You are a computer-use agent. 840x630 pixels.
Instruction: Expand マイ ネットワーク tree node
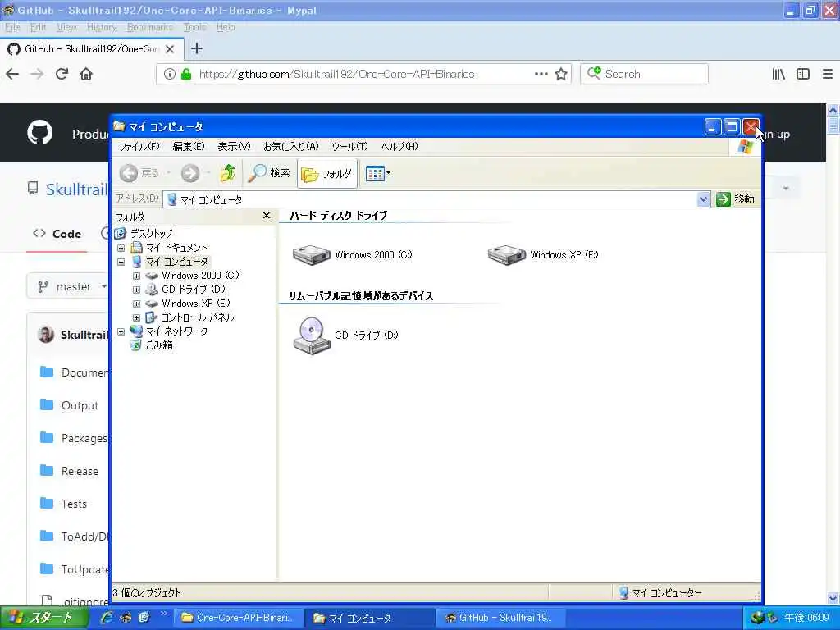click(x=121, y=331)
